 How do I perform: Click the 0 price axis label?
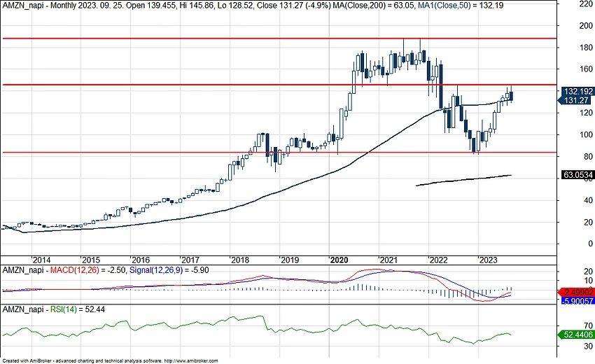point(590,244)
